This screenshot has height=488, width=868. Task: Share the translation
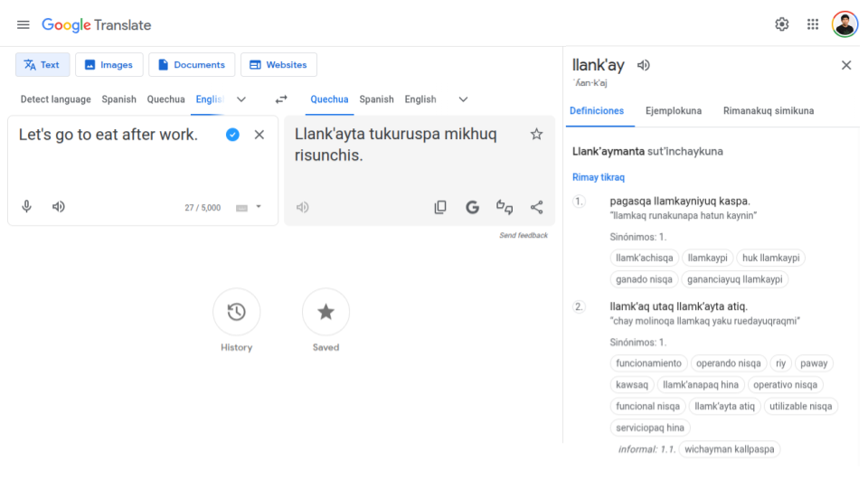[x=536, y=207]
